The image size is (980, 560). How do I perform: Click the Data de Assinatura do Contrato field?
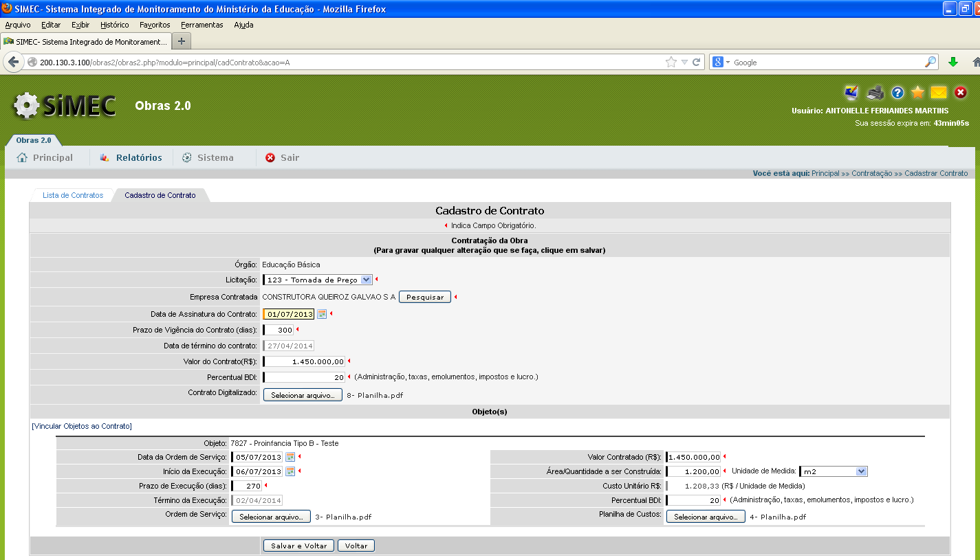[x=289, y=314]
